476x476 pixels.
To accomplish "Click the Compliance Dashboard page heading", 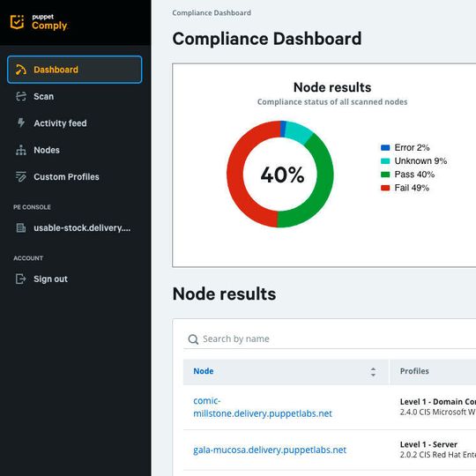I will [x=267, y=39].
